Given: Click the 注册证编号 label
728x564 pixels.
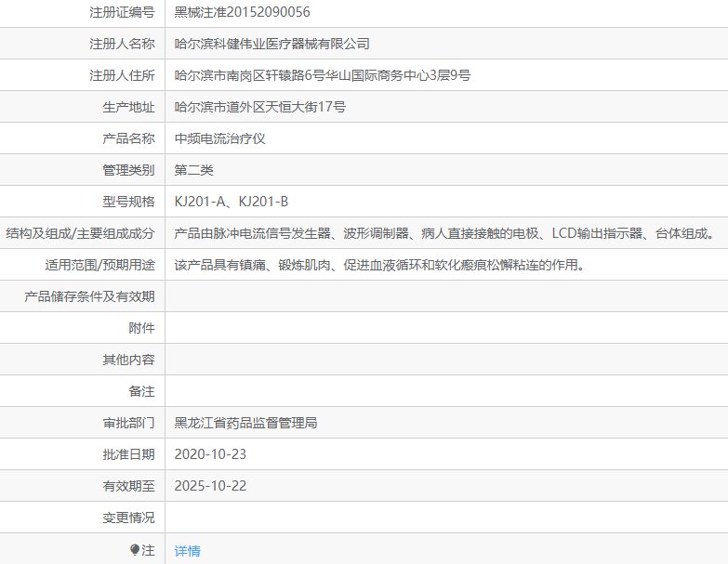Looking at the screenshot, I should coord(122,12).
